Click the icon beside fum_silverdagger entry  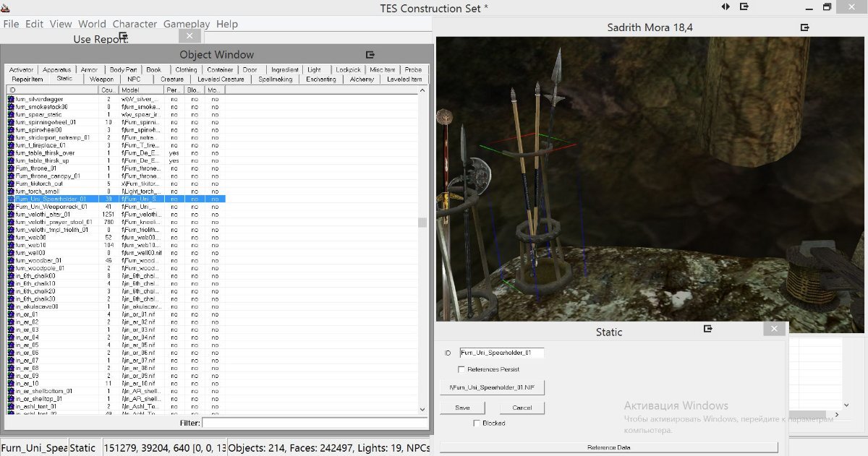[11, 99]
